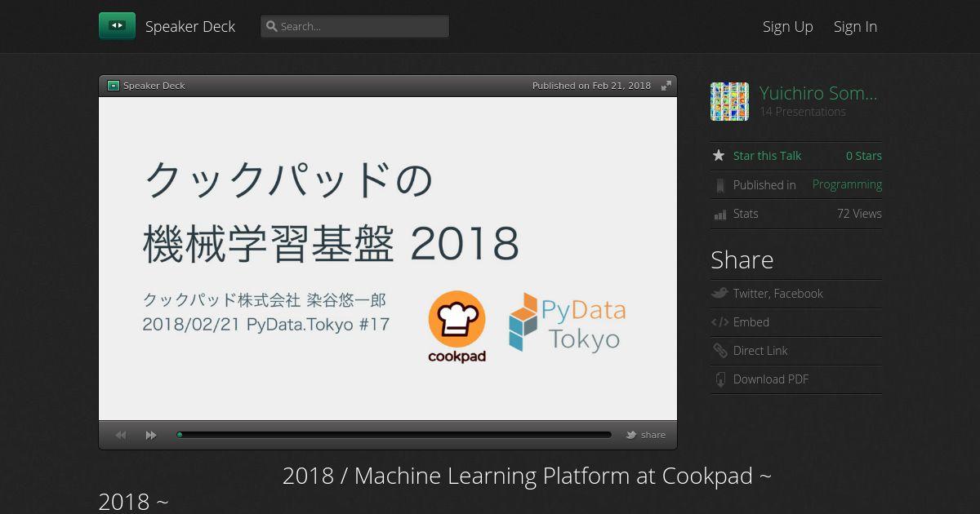The height and width of the screenshot is (514, 980).
Task: Click the Stats label
Action: point(746,214)
